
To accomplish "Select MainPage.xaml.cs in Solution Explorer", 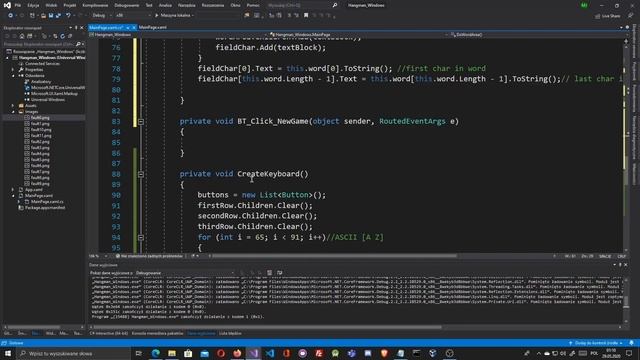I will 47,202.
